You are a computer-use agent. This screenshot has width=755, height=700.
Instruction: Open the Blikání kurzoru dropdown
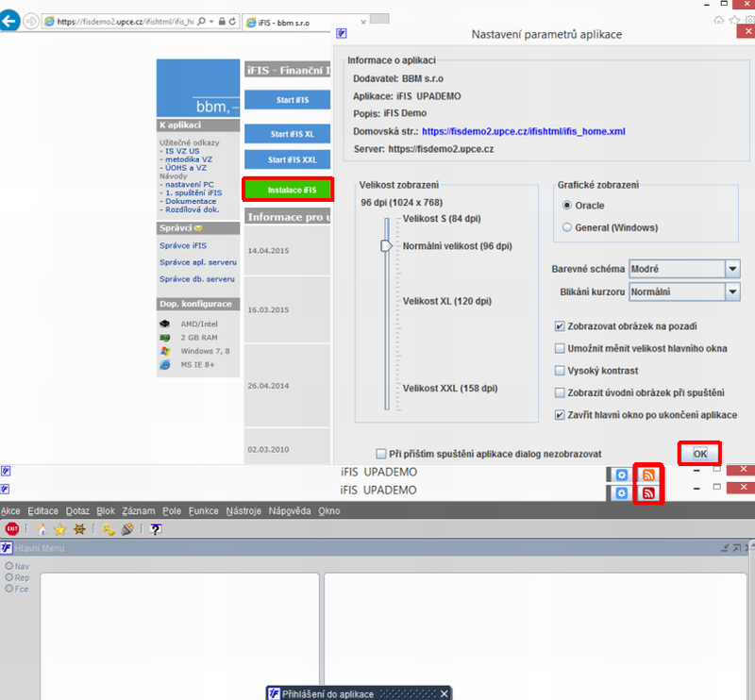pyautogui.click(x=732, y=292)
